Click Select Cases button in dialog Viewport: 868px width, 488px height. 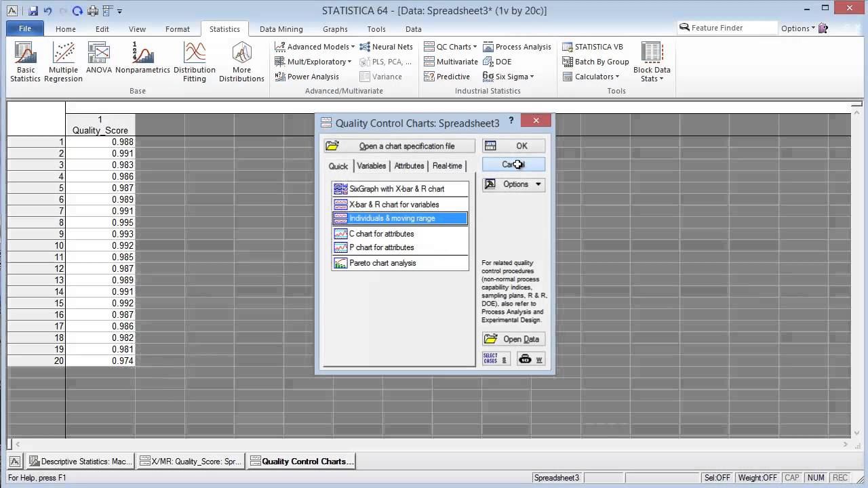(x=495, y=359)
